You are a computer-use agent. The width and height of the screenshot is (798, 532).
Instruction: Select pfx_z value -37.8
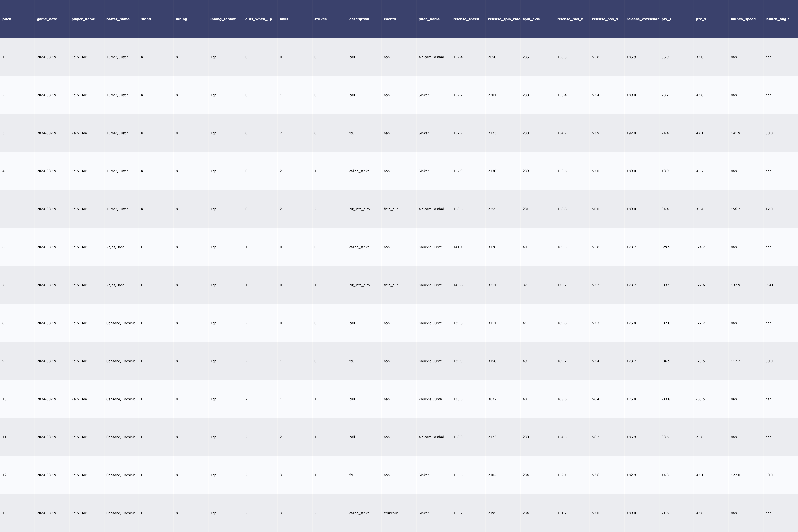pos(666,323)
